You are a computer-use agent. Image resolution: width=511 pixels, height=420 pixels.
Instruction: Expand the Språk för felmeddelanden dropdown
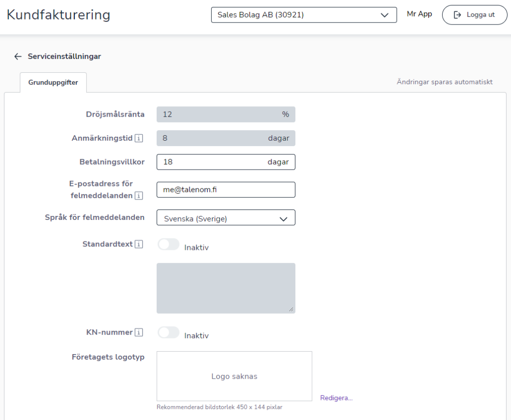226,217
